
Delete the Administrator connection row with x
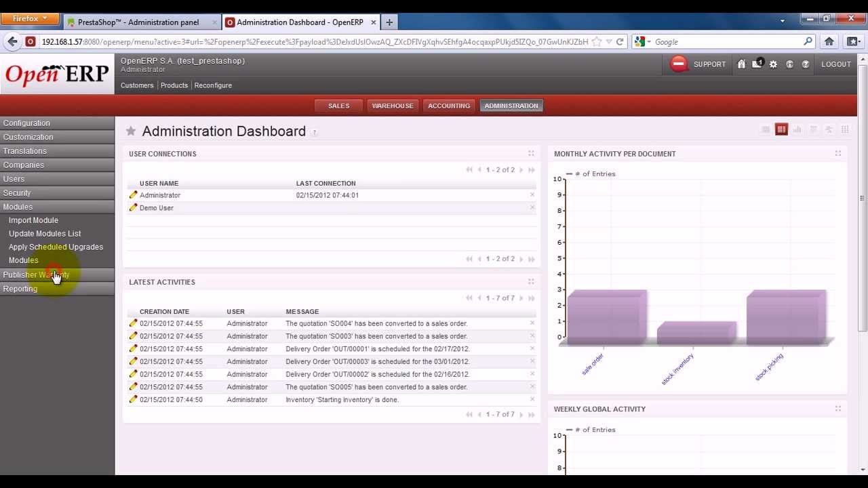[532, 195]
